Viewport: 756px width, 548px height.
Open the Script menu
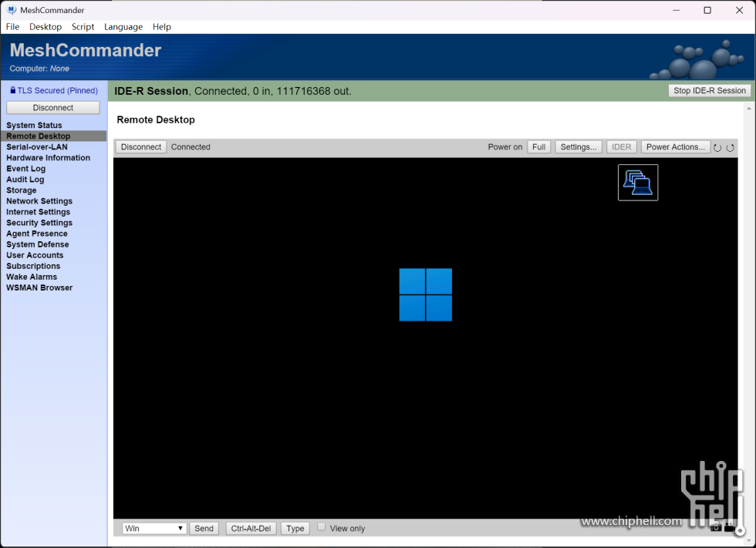[83, 27]
